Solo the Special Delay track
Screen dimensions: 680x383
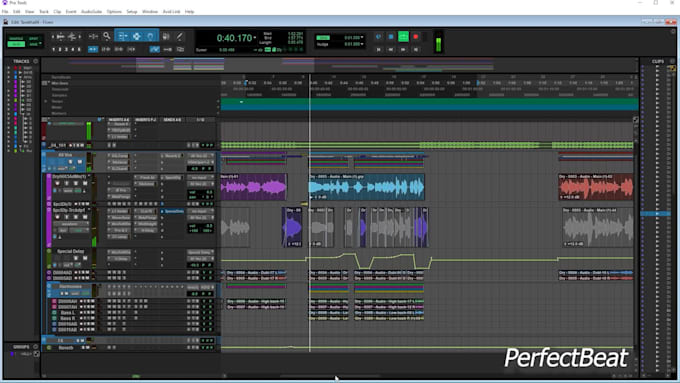pyautogui.click(x=76, y=258)
